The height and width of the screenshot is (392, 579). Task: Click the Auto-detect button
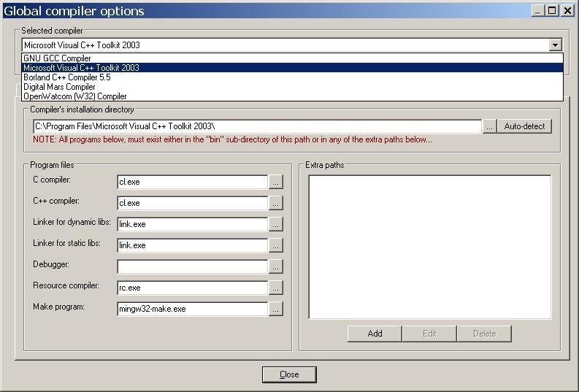coord(524,126)
